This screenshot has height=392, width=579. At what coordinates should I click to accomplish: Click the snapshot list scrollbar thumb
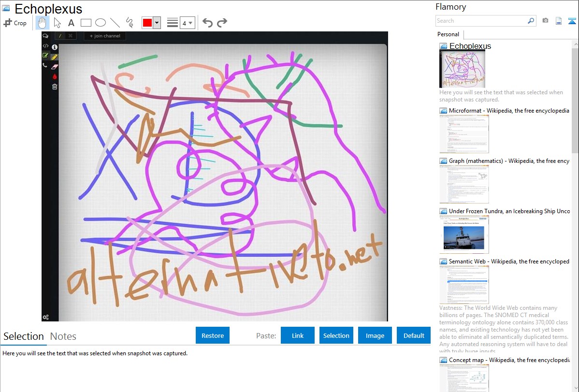click(575, 100)
